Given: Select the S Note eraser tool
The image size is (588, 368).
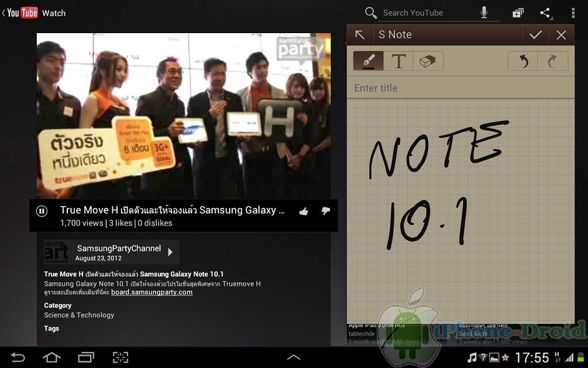Looking at the screenshot, I should pos(428,61).
